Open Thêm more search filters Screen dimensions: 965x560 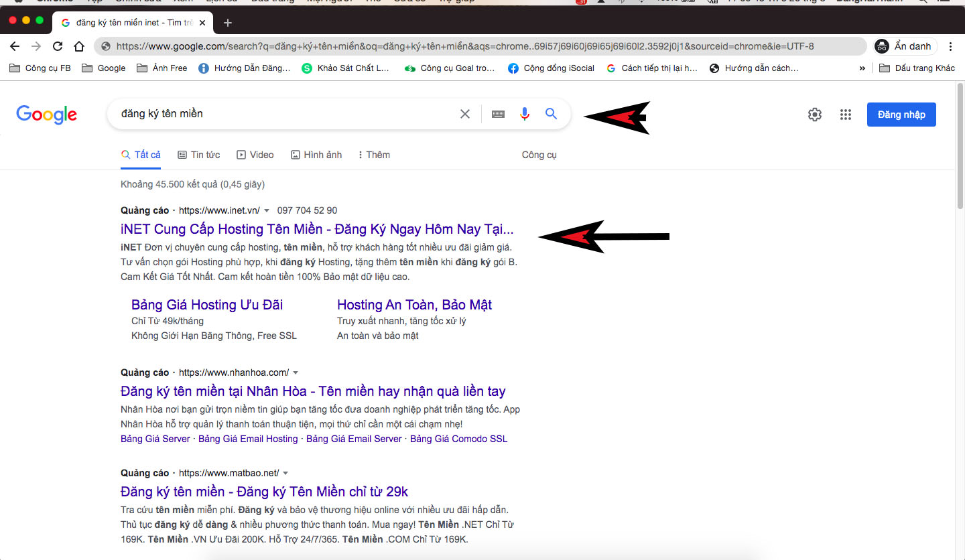click(374, 155)
